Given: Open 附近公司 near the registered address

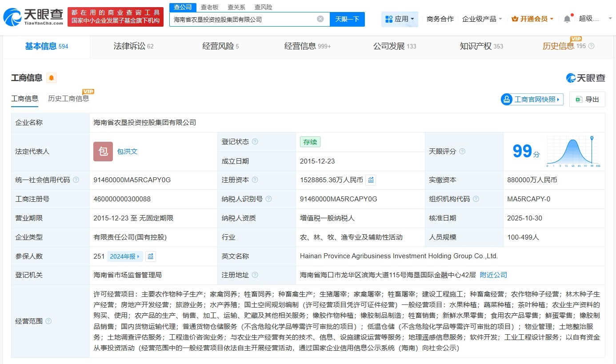Looking at the screenshot, I should click(x=493, y=275).
